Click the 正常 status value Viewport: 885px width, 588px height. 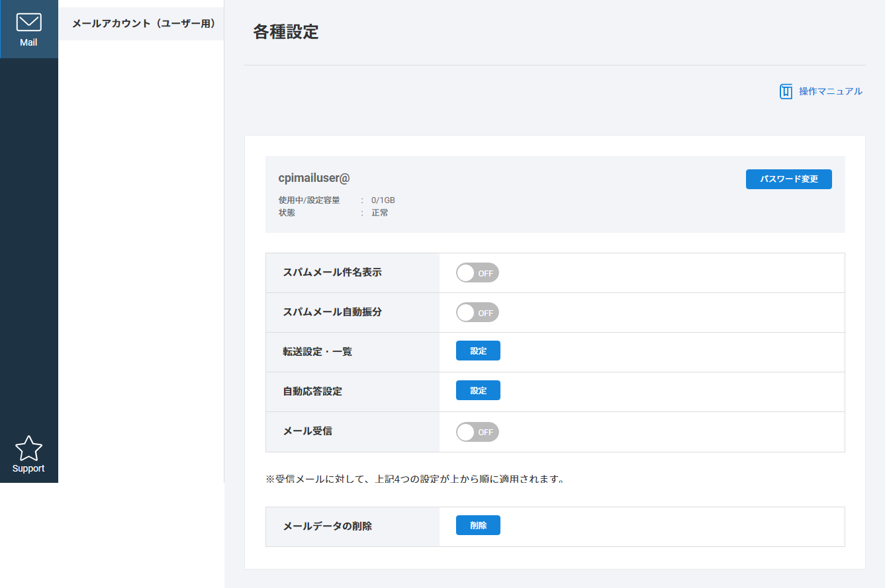click(x=379, y=213)
